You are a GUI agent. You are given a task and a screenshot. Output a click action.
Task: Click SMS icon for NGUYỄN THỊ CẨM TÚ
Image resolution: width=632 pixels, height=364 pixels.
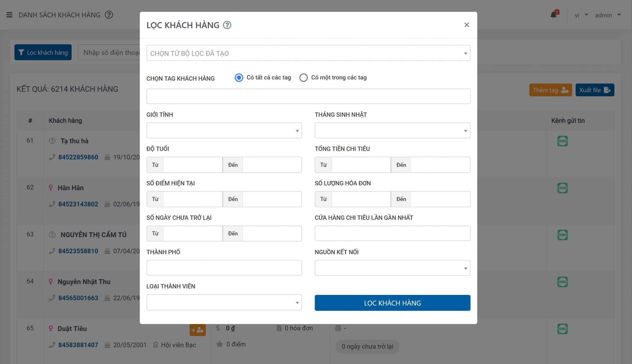[x=562, y=235]
